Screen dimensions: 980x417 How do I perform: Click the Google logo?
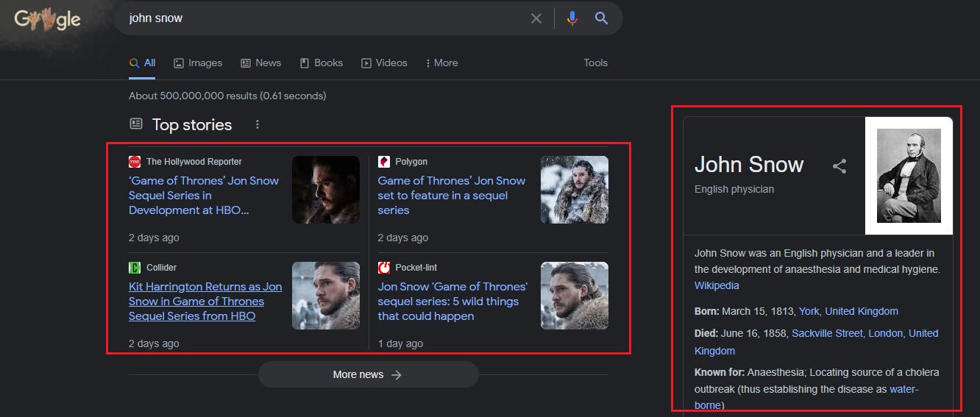coord(47,19)
